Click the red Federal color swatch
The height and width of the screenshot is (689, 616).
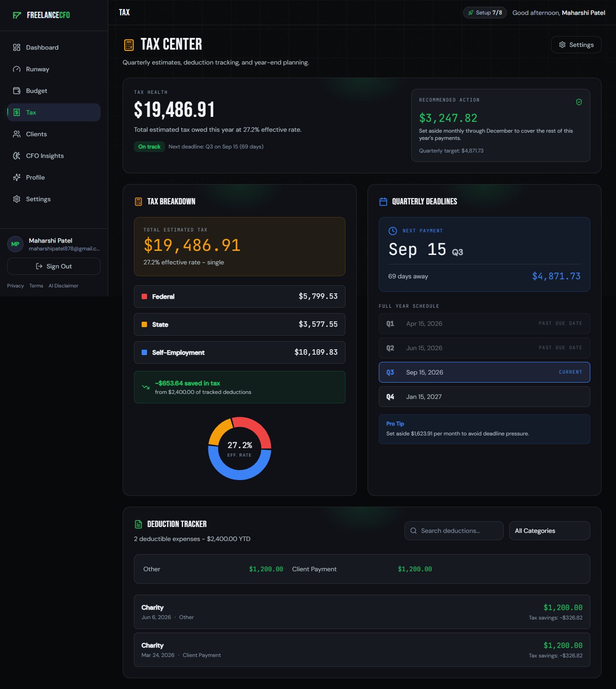(144, 296)
